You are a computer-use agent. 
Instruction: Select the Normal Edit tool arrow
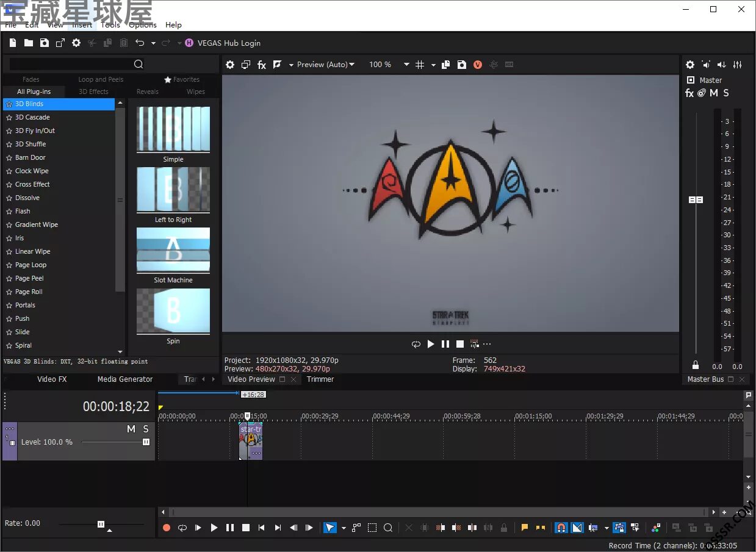[330, 528]
